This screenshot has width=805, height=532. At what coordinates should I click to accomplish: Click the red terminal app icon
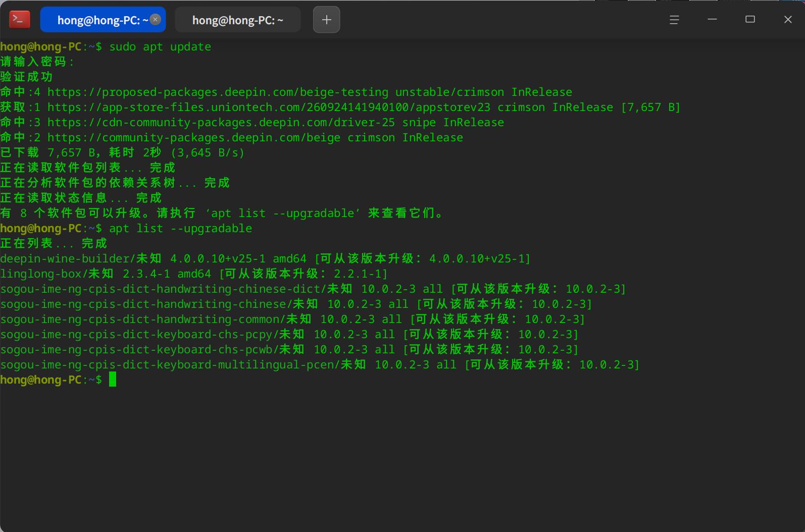click(x=20, y=20)
